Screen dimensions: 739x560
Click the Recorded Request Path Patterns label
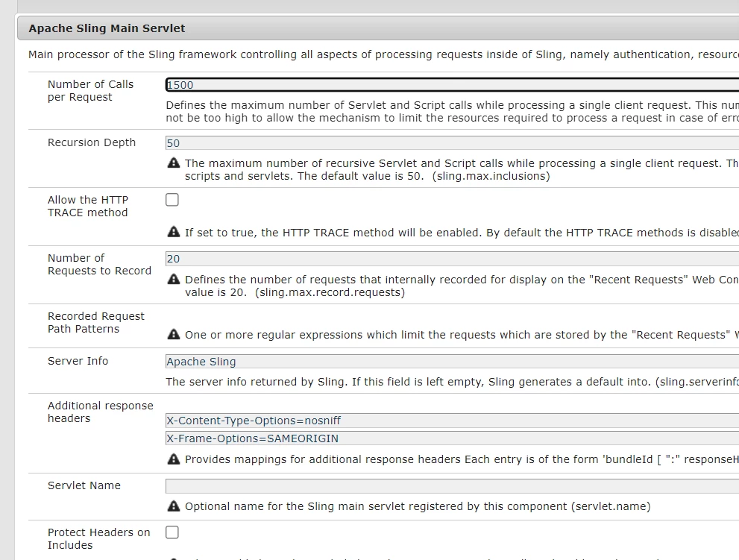(96, 322)
